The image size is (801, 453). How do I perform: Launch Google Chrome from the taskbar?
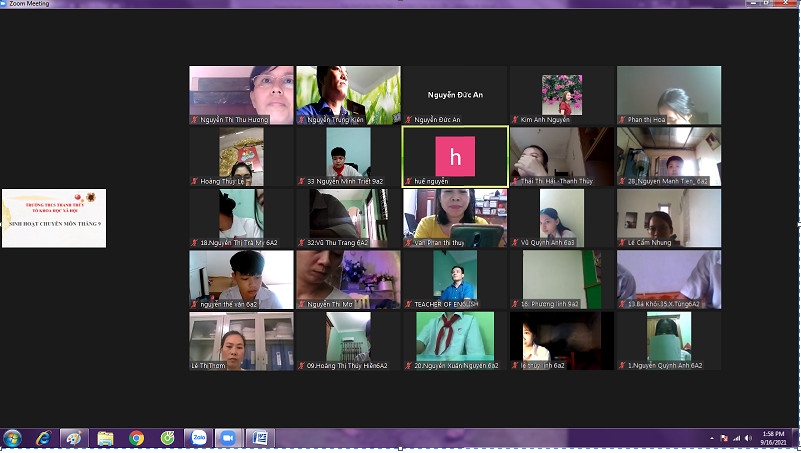click(x=136, y=438)
